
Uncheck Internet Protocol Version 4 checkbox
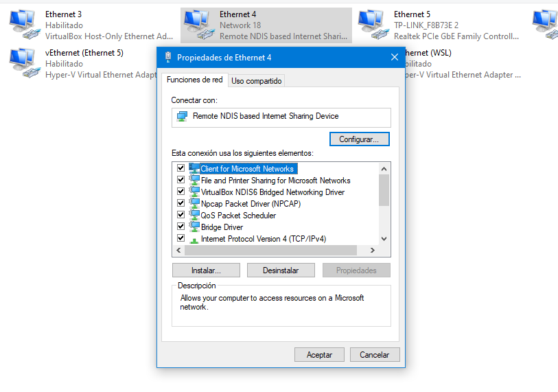point(181,238)
